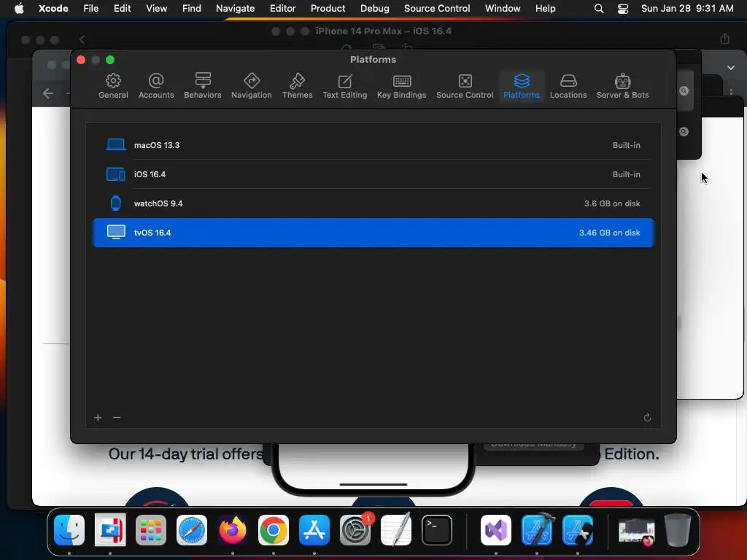Image resolution: width=747 pixels, height=560 pixels.
Task: Select the watchOS 9.4 platform row
Action: point(373,203)
